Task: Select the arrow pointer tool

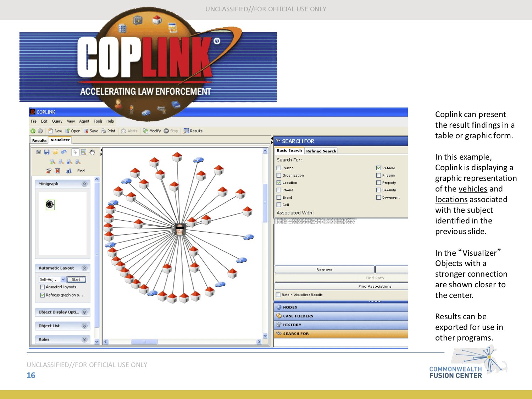Action: [75, 152]
